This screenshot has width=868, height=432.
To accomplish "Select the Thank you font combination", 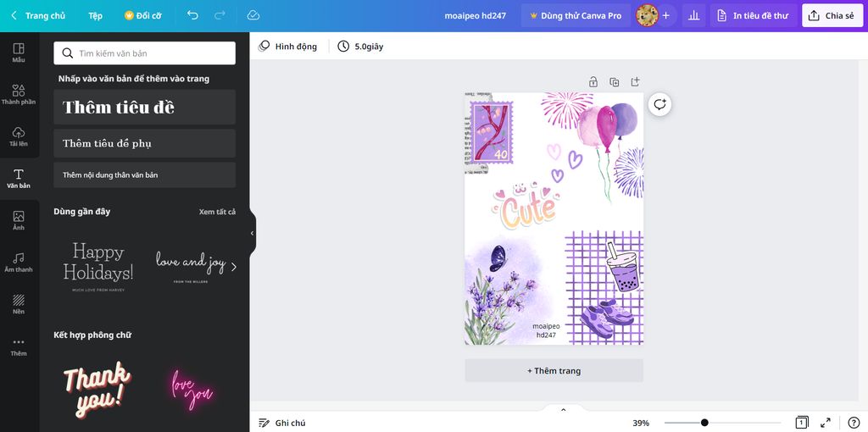I will (97, 390).
